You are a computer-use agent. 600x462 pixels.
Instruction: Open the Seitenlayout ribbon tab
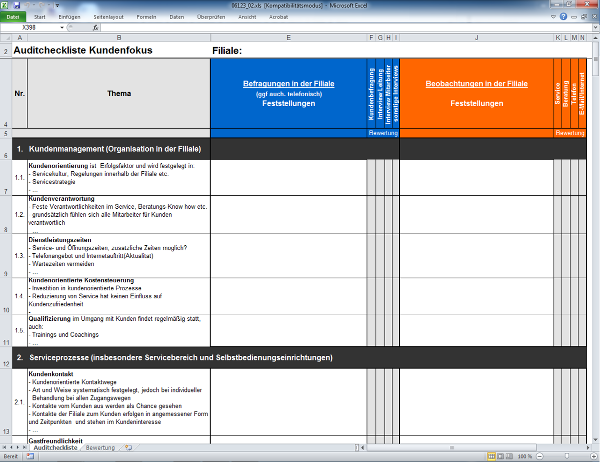pos(108,17)
